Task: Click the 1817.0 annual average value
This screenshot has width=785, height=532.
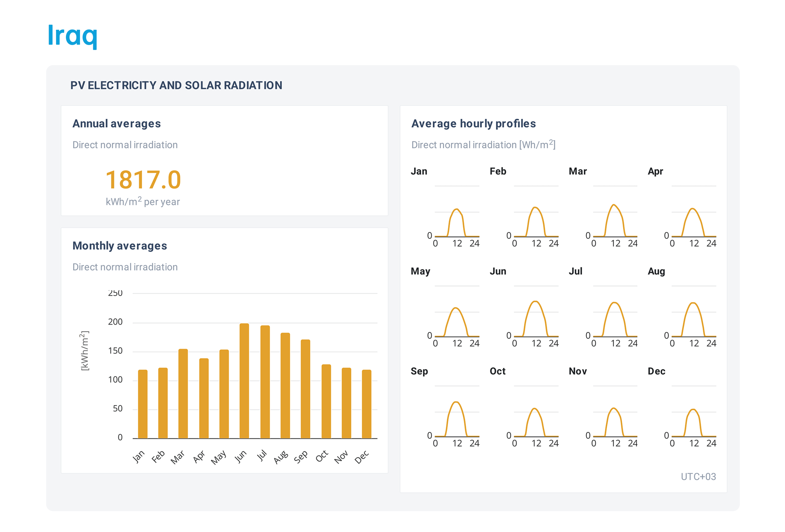Action: click(x=143, y=180)
